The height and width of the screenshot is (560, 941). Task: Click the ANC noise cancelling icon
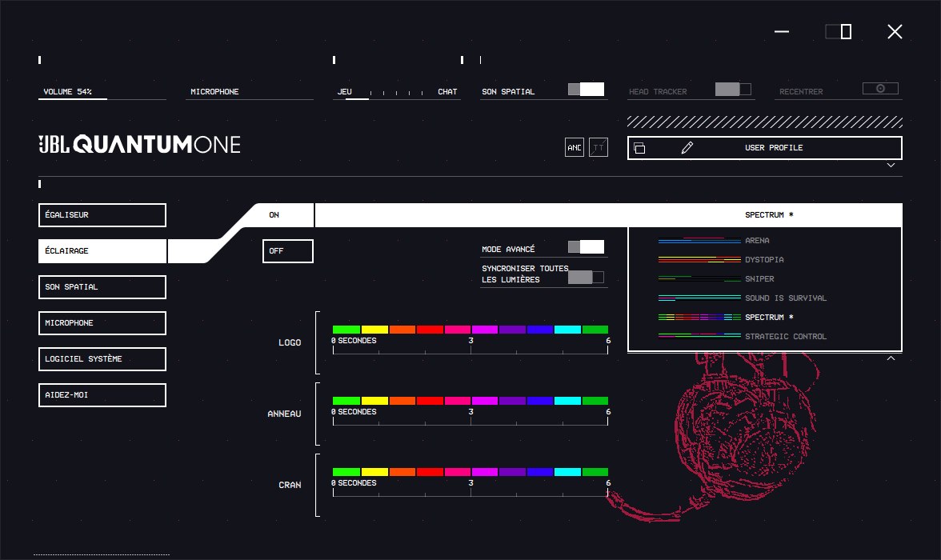575,147
